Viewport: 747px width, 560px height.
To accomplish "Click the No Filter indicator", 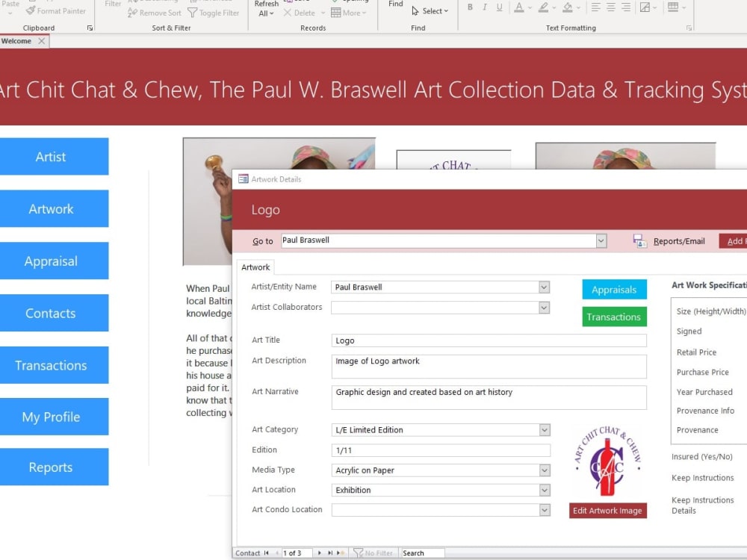I will pyautogui.click(x=373, y=553).
